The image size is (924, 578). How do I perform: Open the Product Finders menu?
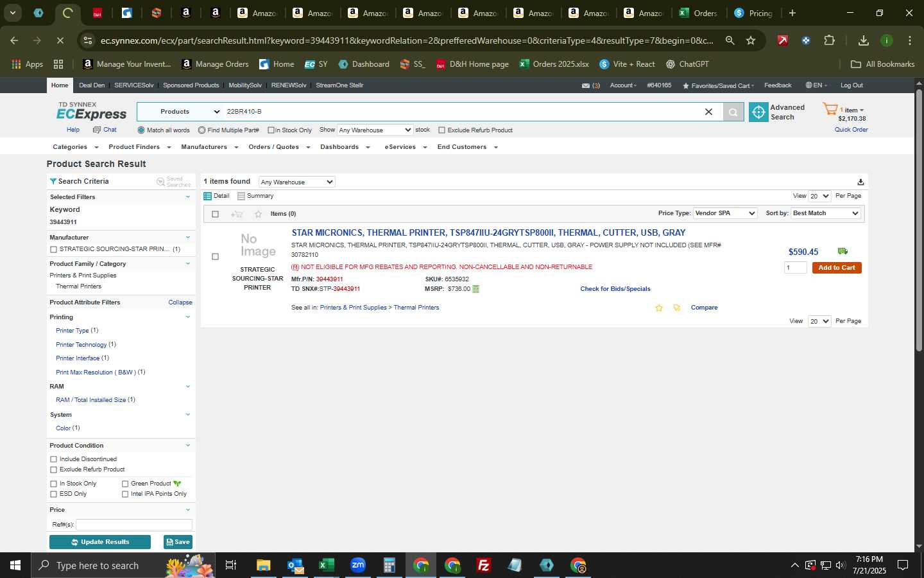point(140,147)
